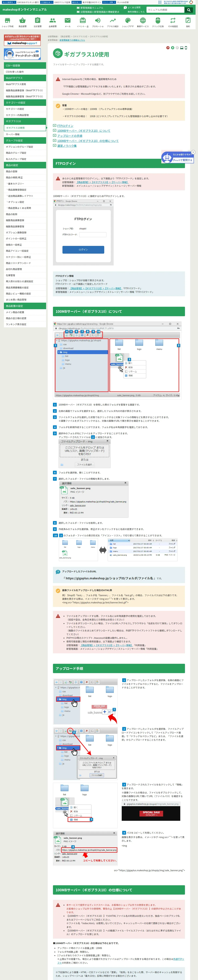Image resolution: width=198 pixels, height=980 pixels.
Task: Jump to FTPログイン anchor link
Action: 65,126
